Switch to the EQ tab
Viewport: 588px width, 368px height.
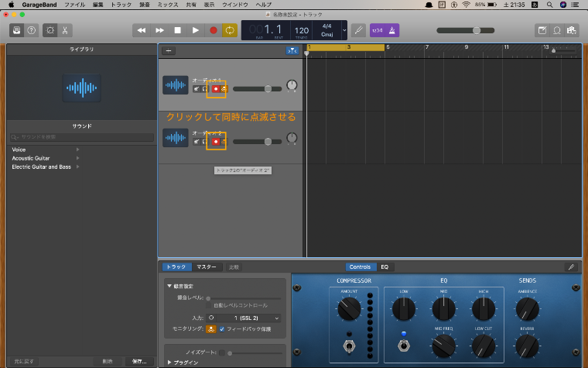click(x=385, y=267)
